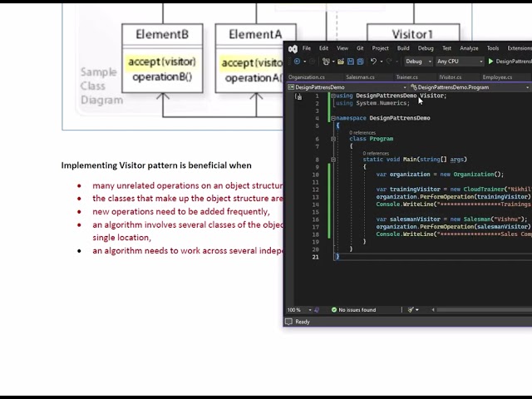Click the Undo arrow icon
The width and height of the screenshot is (532, 399).
coord(373,61)
